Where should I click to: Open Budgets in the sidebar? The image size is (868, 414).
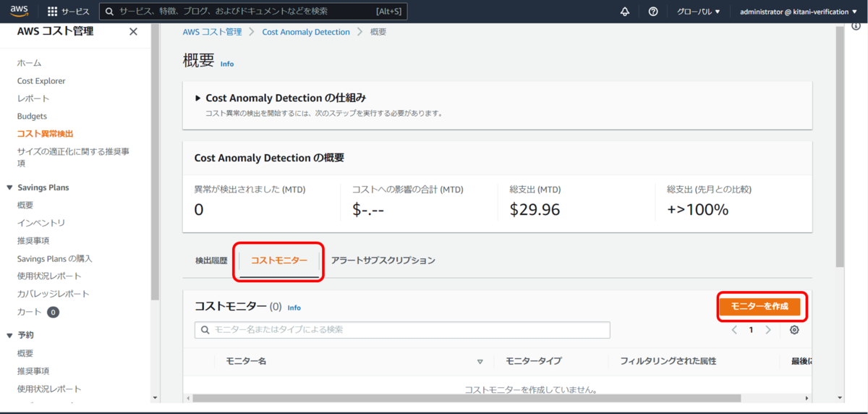click(32, 116)
